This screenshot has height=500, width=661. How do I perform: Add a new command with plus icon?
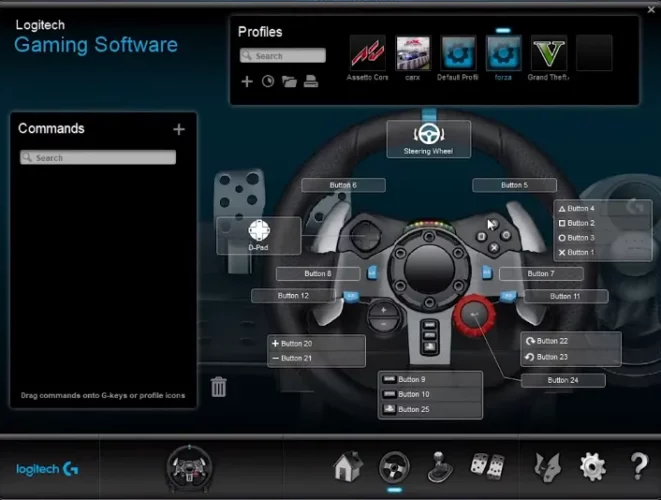[179, 129]
